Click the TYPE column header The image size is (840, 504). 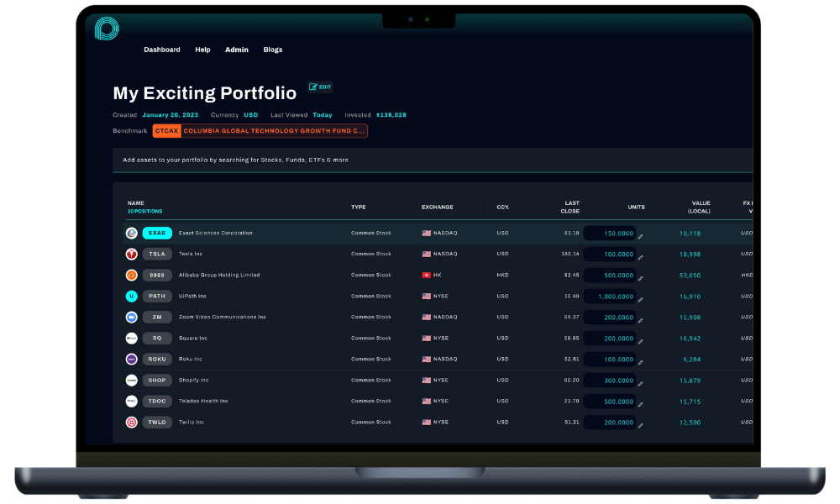pos(359,207)
